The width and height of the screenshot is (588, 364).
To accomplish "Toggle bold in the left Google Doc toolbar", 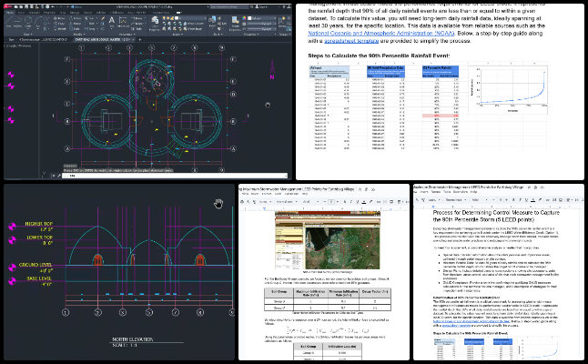I will pyautogui.click(x=345, y=202).
